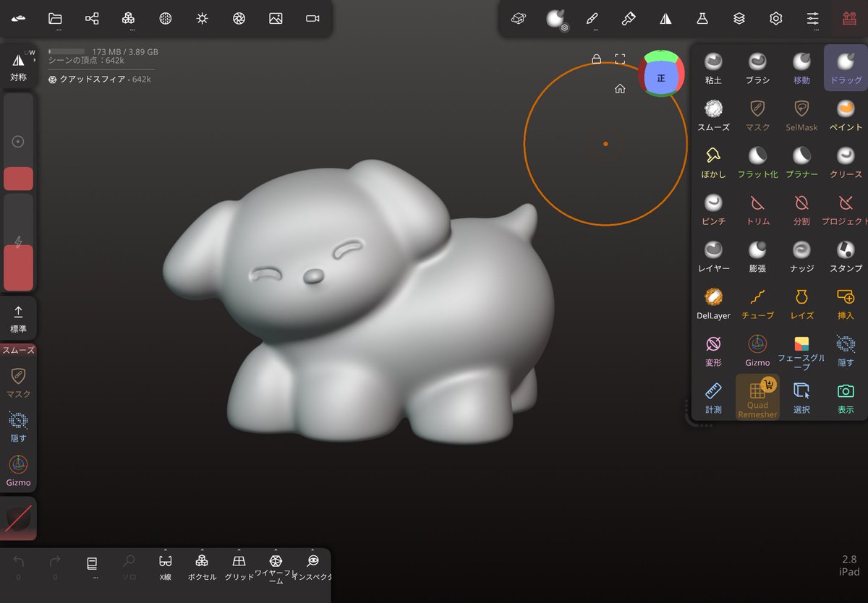Select the 変形 transform tool
This screenshot has width=868, height=603.
pos(713,350)
